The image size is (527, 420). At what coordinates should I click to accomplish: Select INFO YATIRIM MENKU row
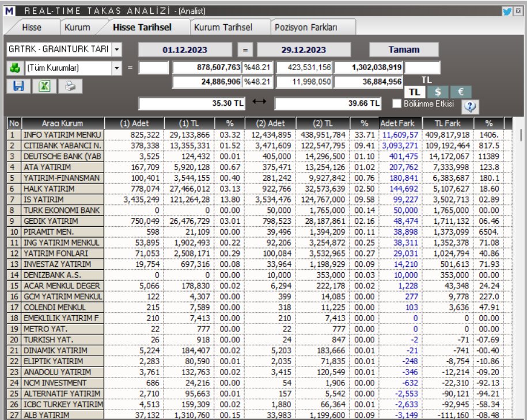(x=259, y=135)
